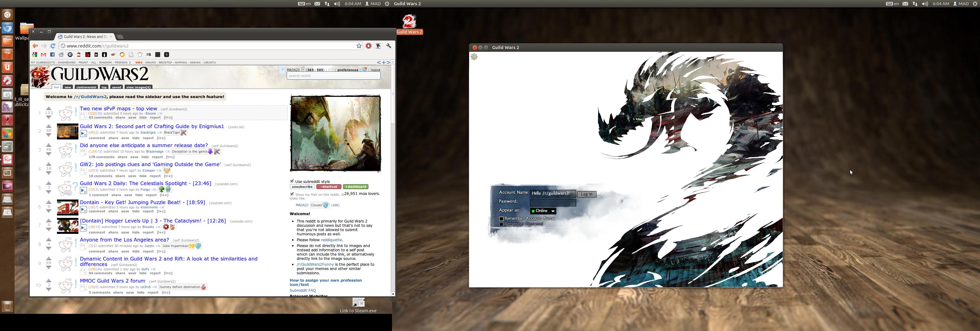Open the t-shirt bookmark icon
Screen dimensions: 980x331
140,55
